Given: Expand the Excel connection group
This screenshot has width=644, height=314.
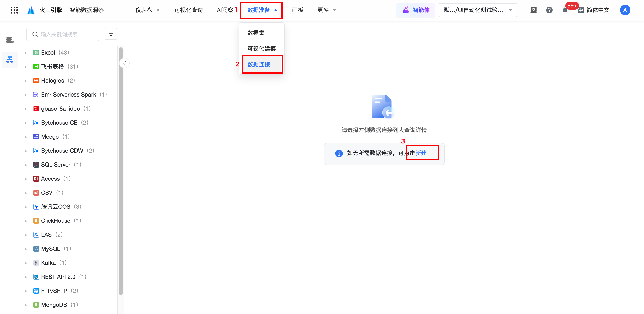Looking at the screenshot, I should pos(26,53).
